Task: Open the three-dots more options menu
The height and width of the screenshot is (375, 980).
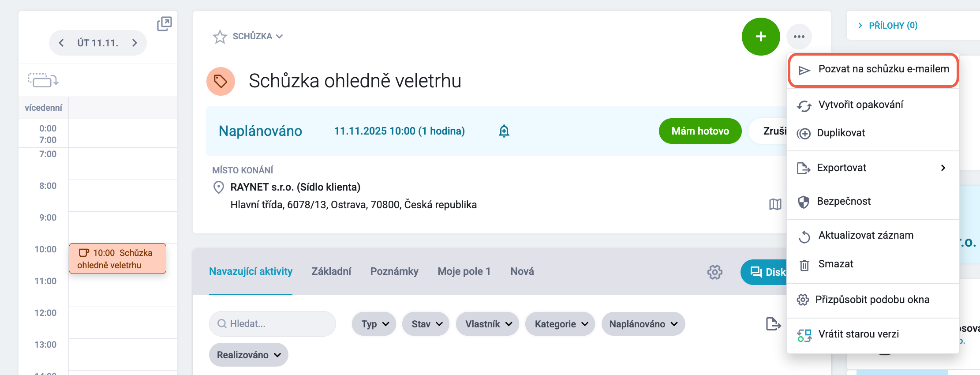Action: tap(799, 37)
